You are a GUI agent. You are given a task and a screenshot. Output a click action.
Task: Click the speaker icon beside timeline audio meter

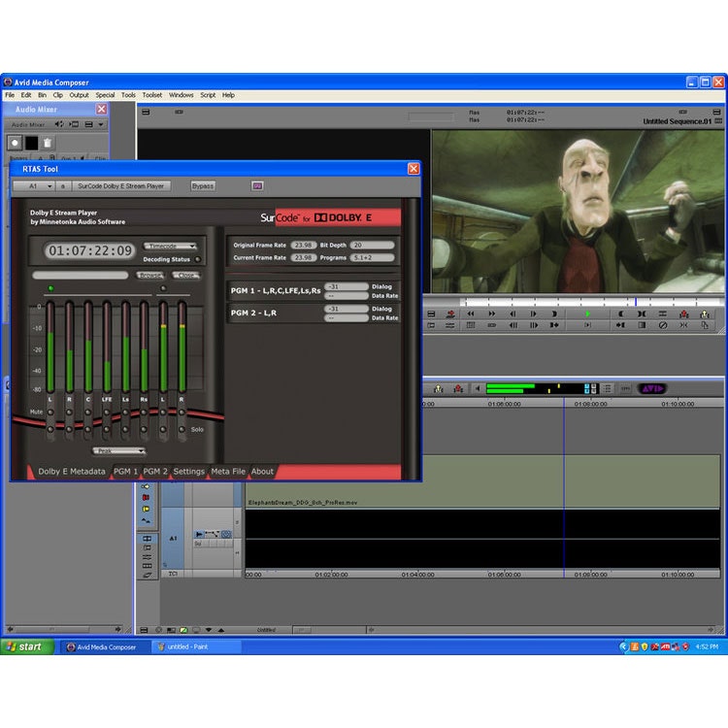point(478,388)
